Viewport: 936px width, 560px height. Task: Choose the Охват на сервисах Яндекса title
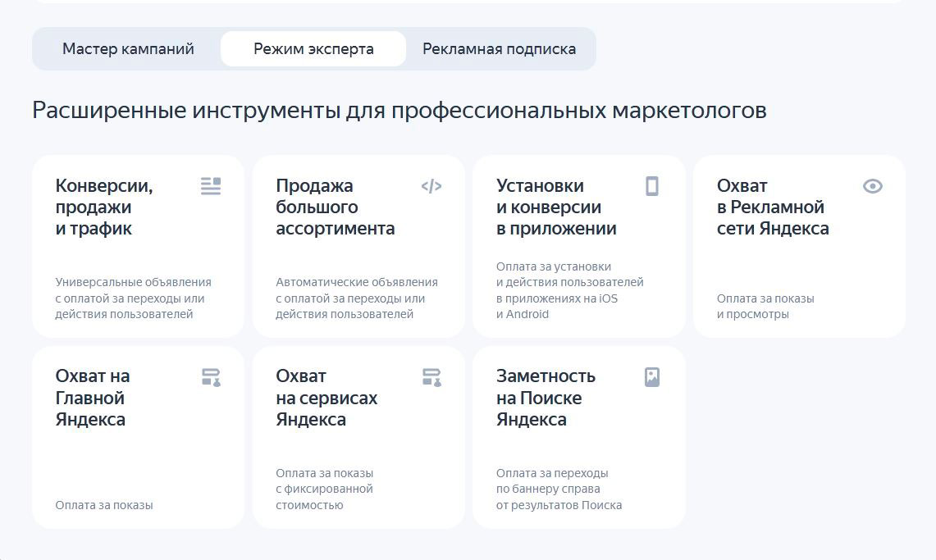pyautogui.click(x=326, y=398)
